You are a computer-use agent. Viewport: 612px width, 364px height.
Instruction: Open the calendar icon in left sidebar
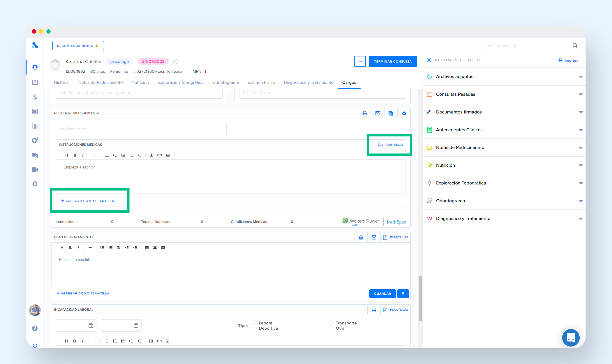(x=35, y=82)
